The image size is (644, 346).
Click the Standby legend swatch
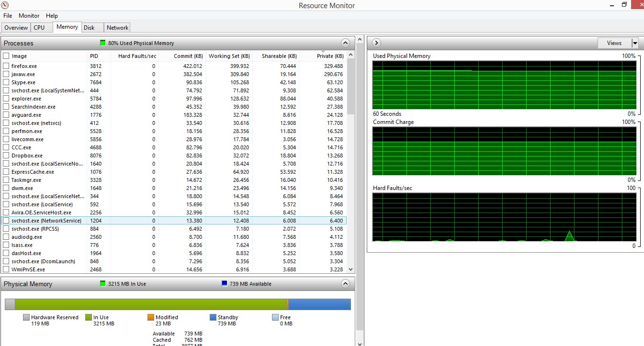pos(213,317)
